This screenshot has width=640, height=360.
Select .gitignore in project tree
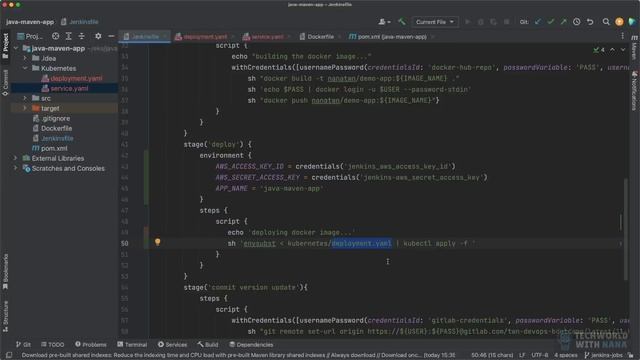[56, 118]
